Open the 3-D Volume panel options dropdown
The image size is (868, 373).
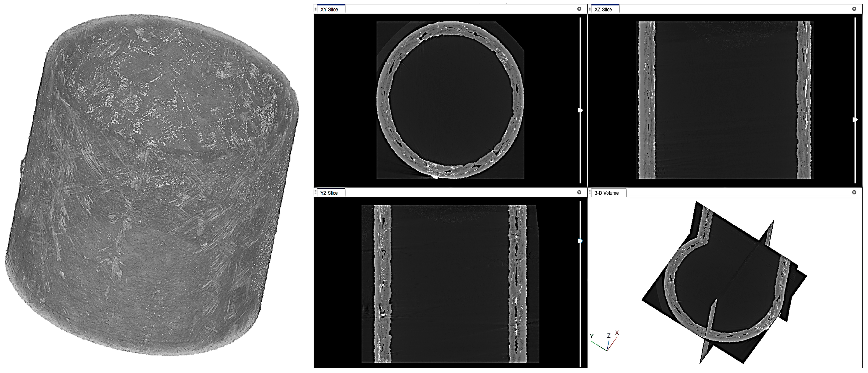pyautogui.click(x=854, y=193)
